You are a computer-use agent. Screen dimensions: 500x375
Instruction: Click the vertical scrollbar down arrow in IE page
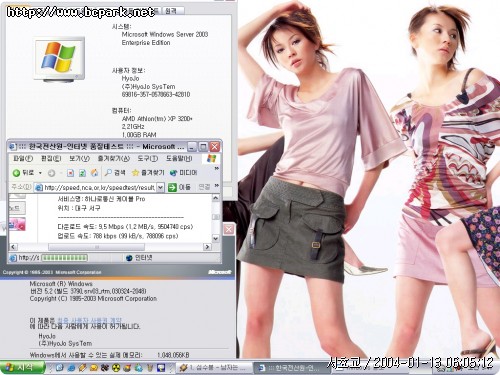[216, 238]
